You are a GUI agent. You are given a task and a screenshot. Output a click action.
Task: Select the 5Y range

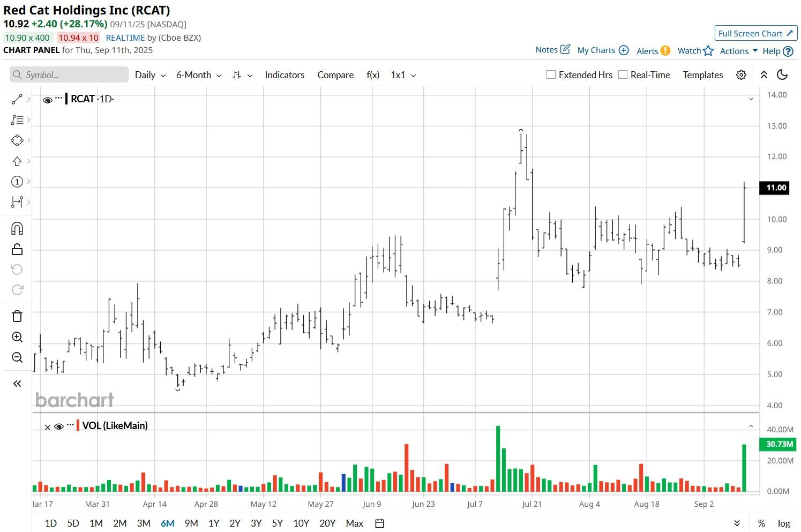pyautogui.click(x=277, y=523)
